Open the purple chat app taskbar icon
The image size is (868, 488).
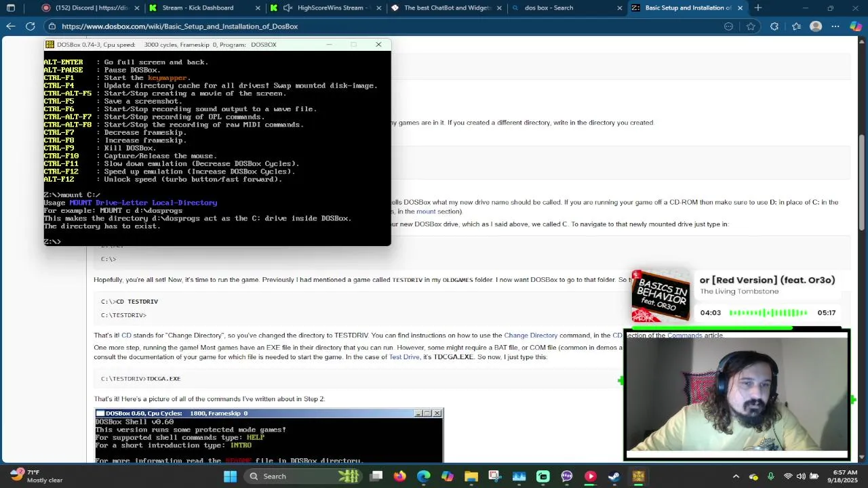click(567, 476)
